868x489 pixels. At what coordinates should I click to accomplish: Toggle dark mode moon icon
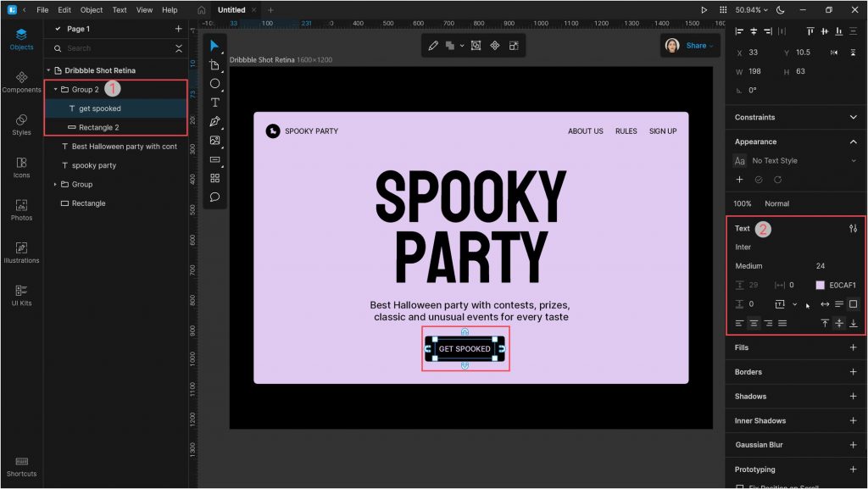click(780, 10)
